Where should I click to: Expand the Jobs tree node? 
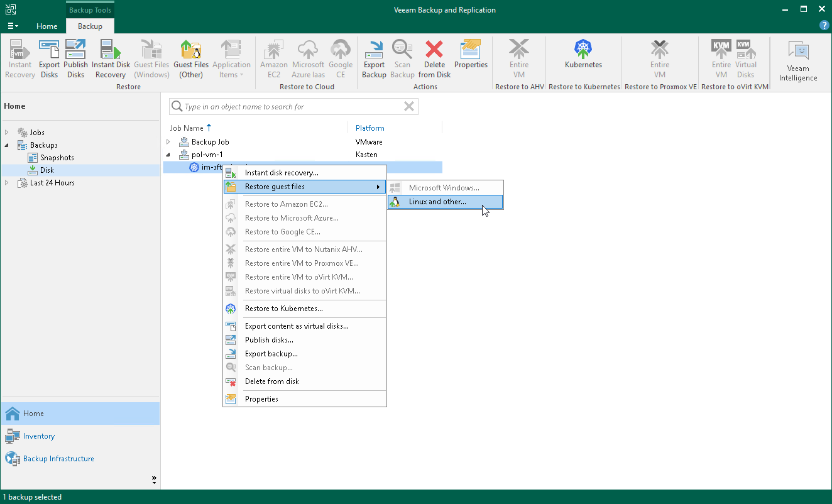click(x=7, y=133)
